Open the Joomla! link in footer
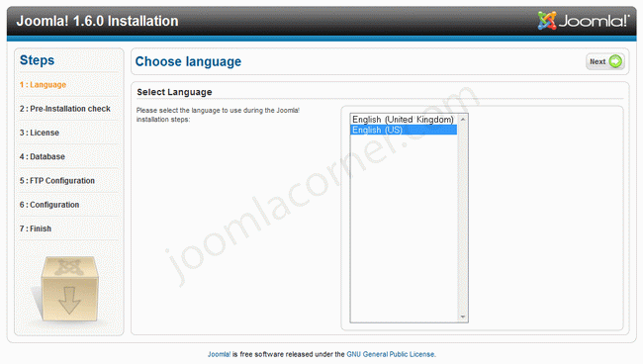This screenshot has width=643, height=364. pos(219,354)
